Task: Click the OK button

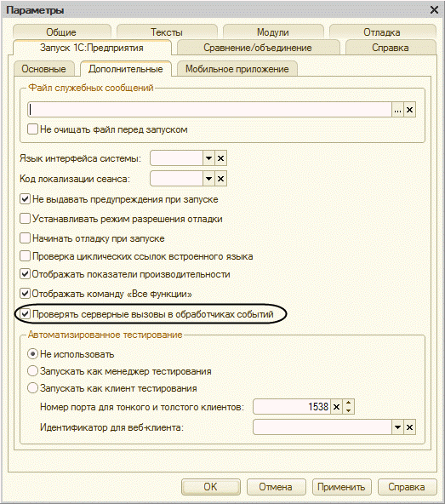Action: point(211,487)
